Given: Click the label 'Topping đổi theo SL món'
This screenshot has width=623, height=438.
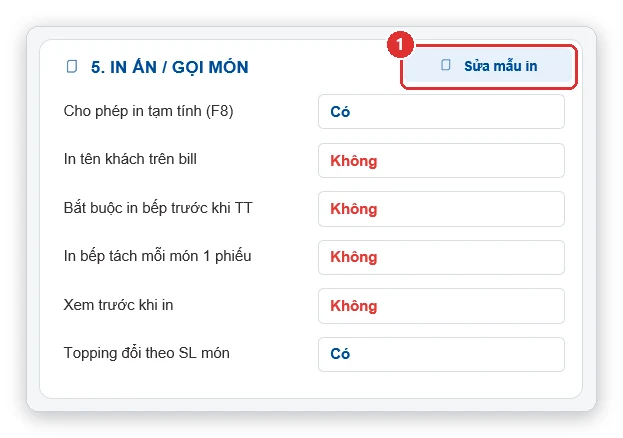Looking at the screenshot, I should tap(147, 353).
